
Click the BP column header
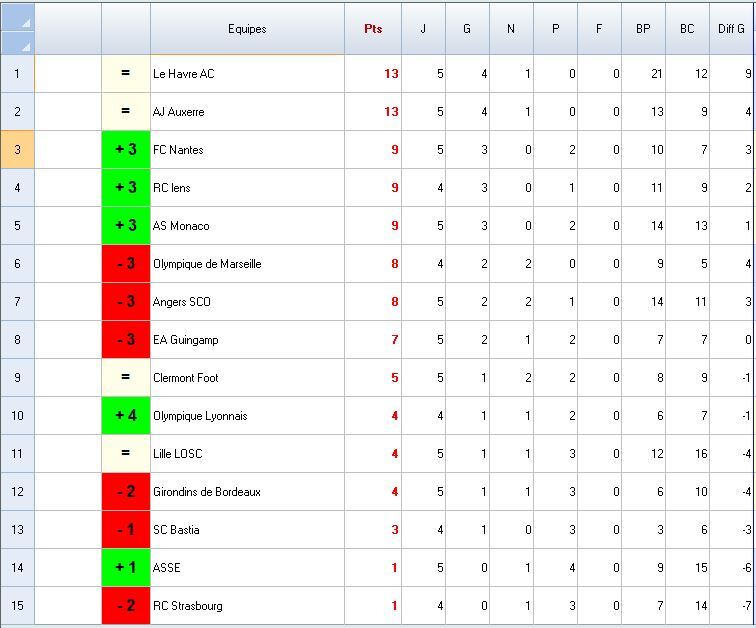point(643,29)
